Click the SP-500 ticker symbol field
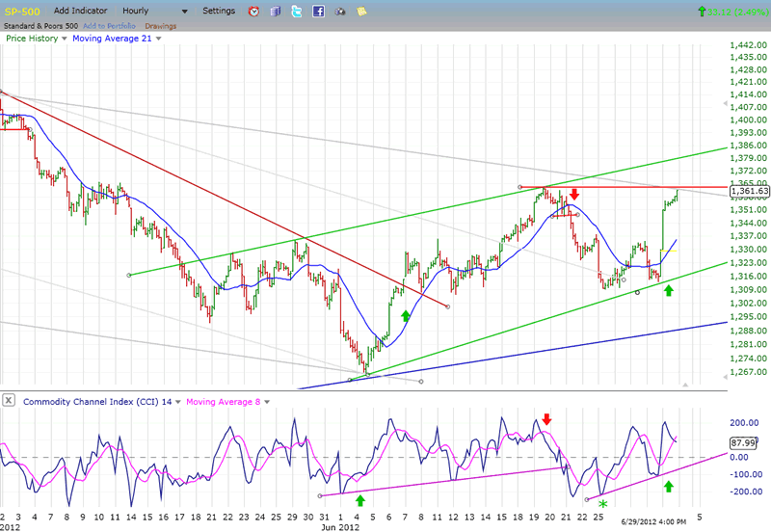 click(x=24, y=11)
